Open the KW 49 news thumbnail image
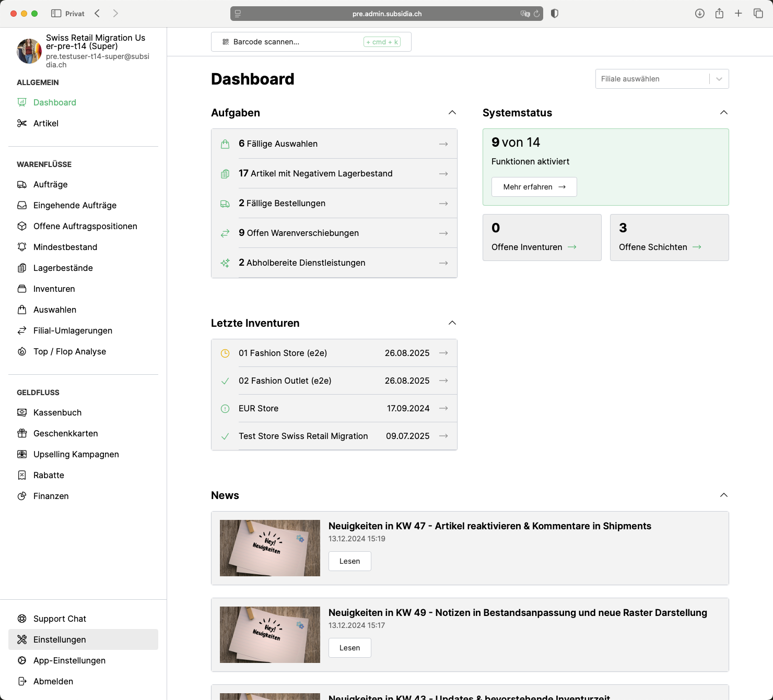Screen dimensions: 773x700 [270, 635]
